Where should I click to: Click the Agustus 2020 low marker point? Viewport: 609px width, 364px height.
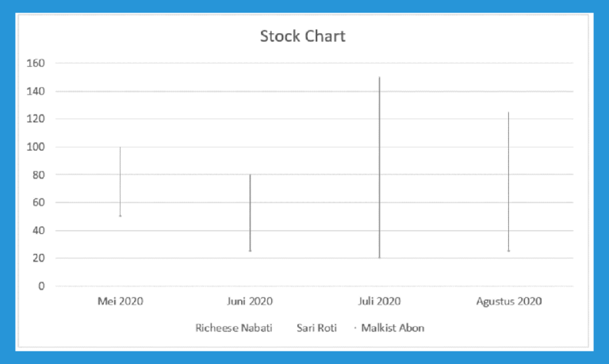tap(508, 251)
